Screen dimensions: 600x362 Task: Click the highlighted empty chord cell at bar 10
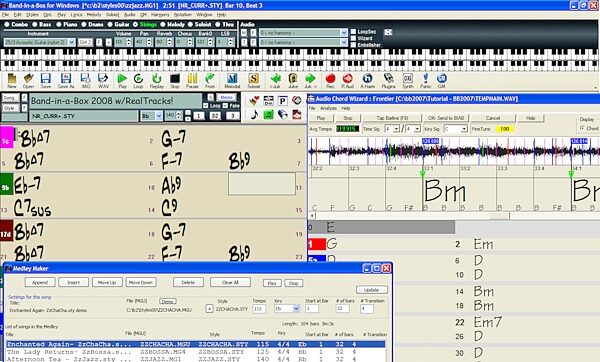click(262, 184)
